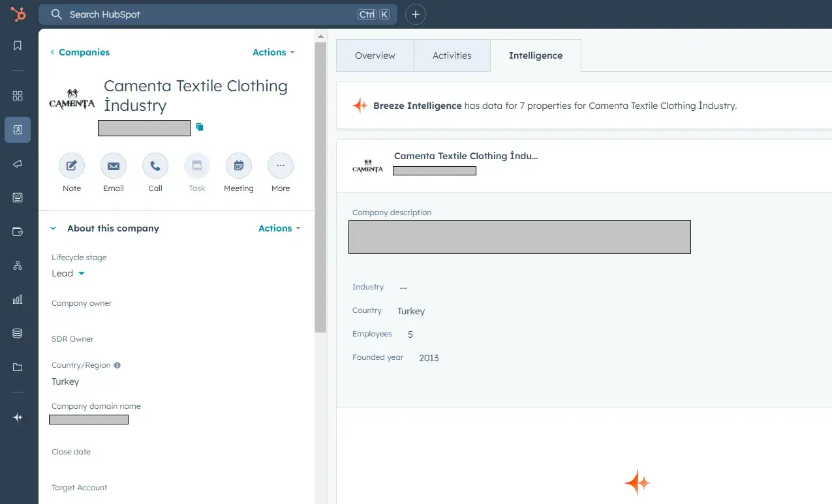Change Lifecycle stage from the Lead dropdown
This screenshot has width=832, height=504.
click(67, 273)
